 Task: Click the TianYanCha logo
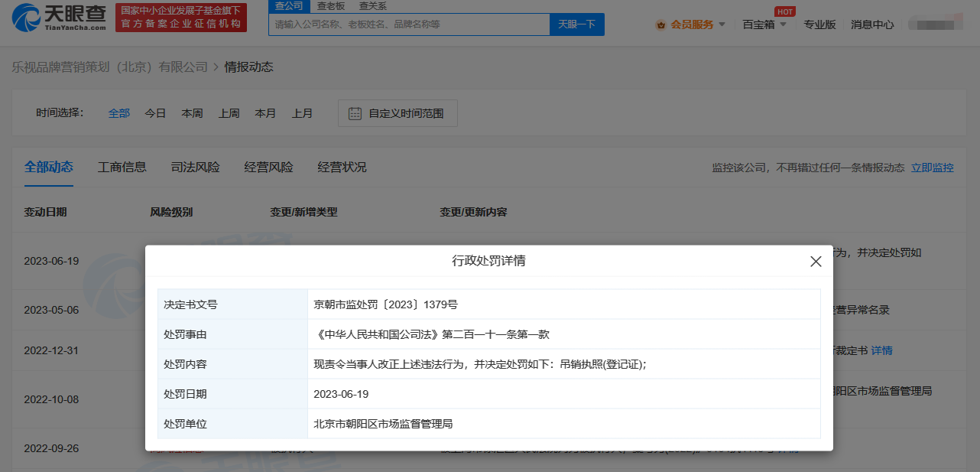coord(60,17)
